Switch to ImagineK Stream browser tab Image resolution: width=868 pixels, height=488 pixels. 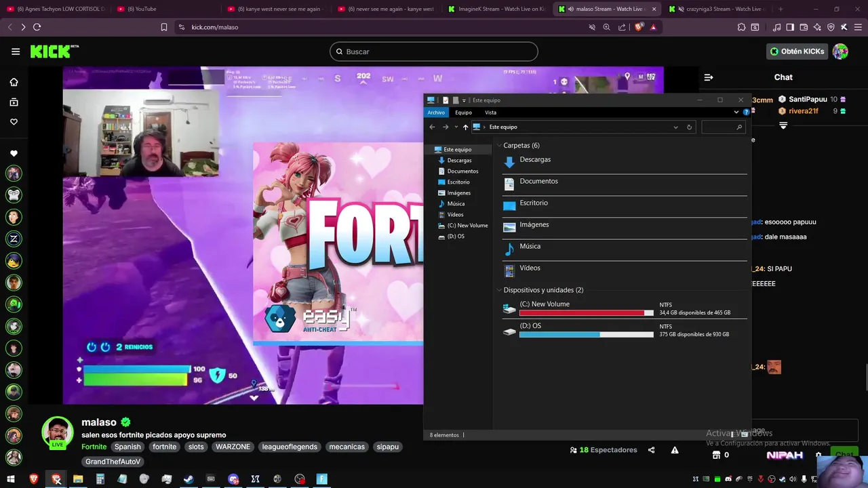point(496,9)
